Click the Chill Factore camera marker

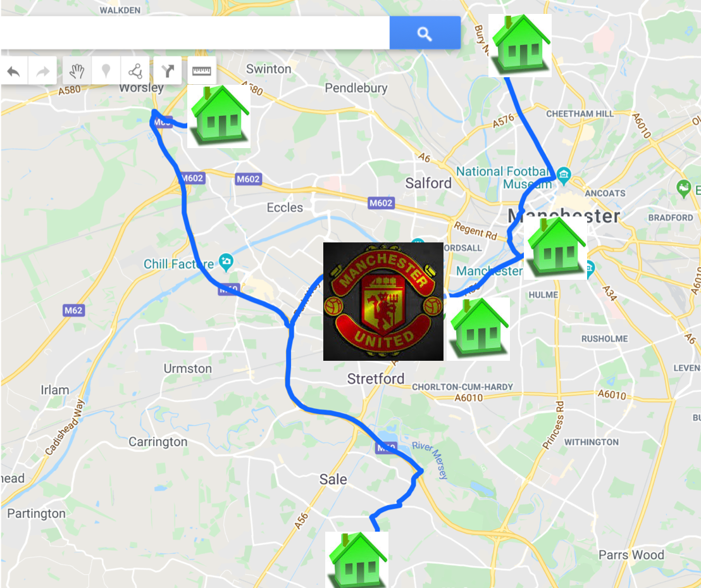(226, 261)
